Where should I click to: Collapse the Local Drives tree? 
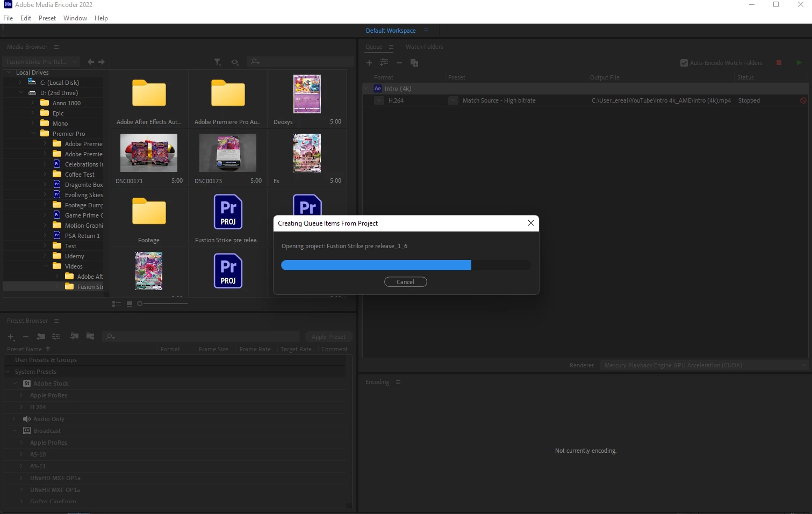click(x=9, y=73)
